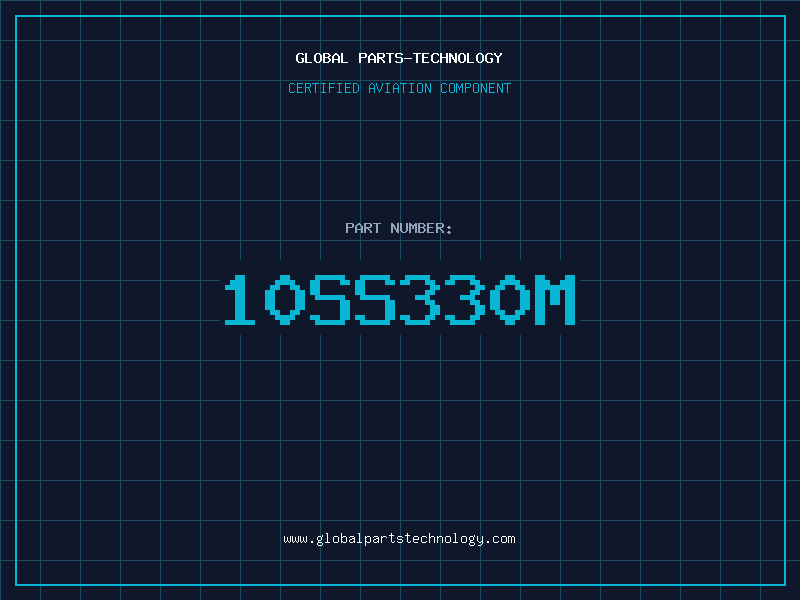Click the CERTIFIED AVIATION COMPONENT subtitle
The image size is (800, 600).
399,88
